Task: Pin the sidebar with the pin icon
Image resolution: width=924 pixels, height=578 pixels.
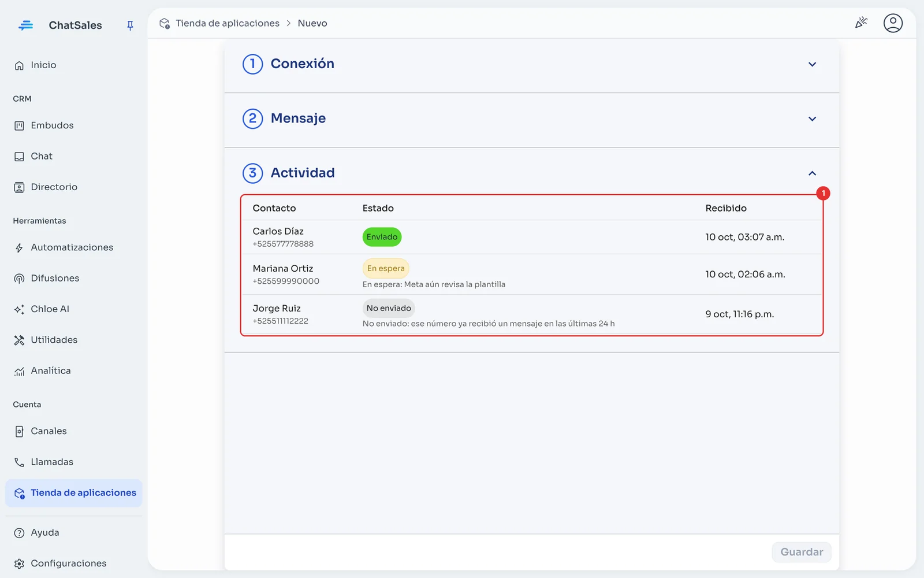Action: [130, 25]
